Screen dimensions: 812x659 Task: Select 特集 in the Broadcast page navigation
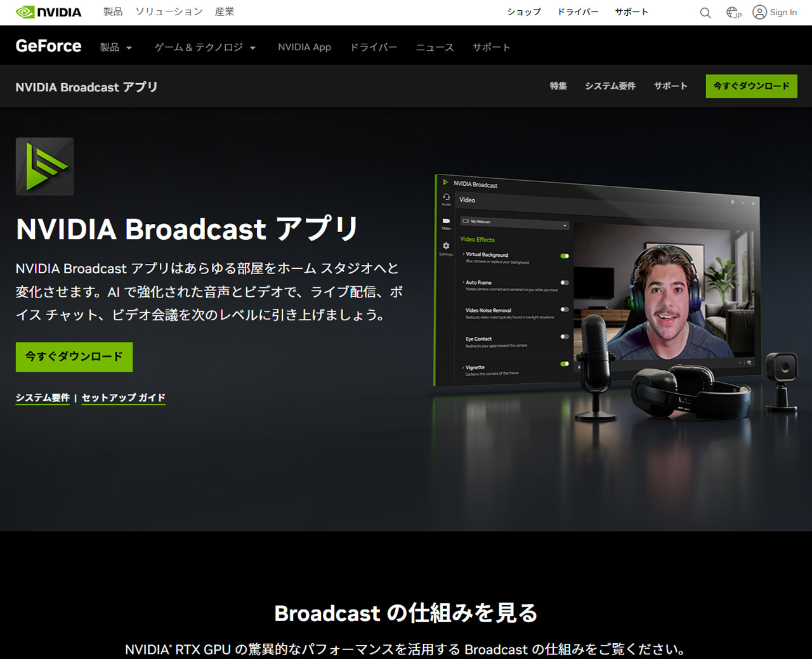pos(558,86)
